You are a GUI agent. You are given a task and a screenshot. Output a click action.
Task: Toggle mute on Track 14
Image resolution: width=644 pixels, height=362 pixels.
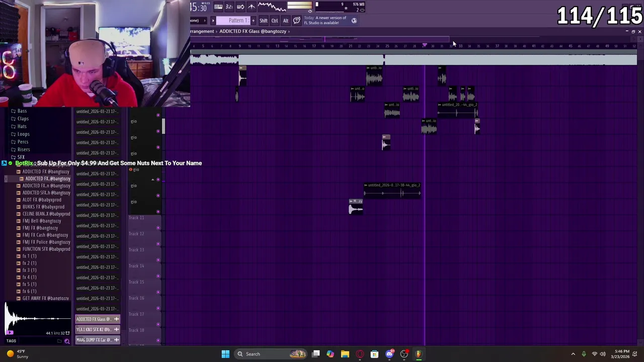pos(158,276)
